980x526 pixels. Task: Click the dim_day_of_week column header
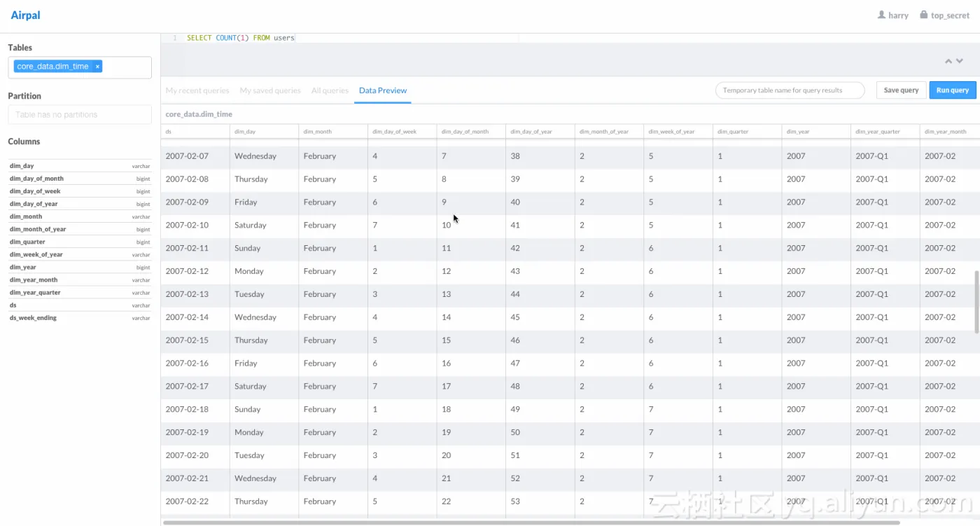pos(395,132)
